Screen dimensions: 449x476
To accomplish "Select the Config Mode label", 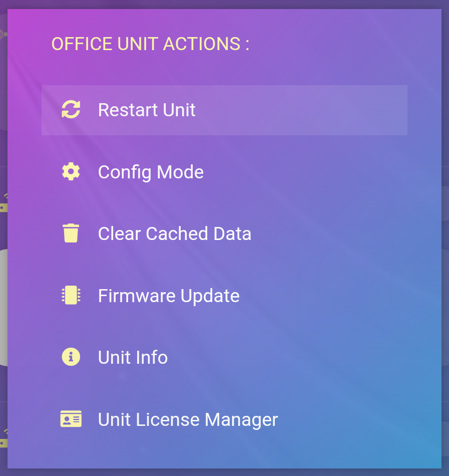I will point(151,172).
